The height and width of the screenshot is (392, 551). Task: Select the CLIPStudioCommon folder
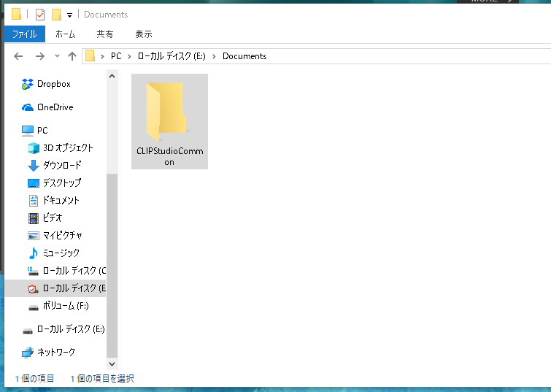169,120
